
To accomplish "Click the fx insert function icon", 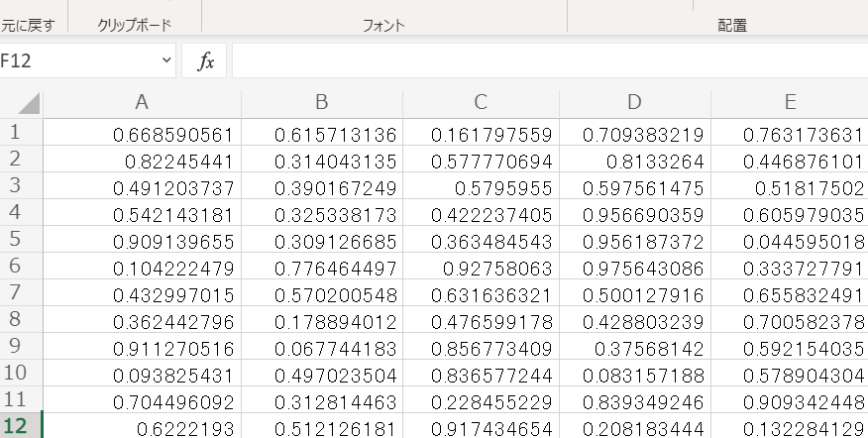I will click(205, 60).
